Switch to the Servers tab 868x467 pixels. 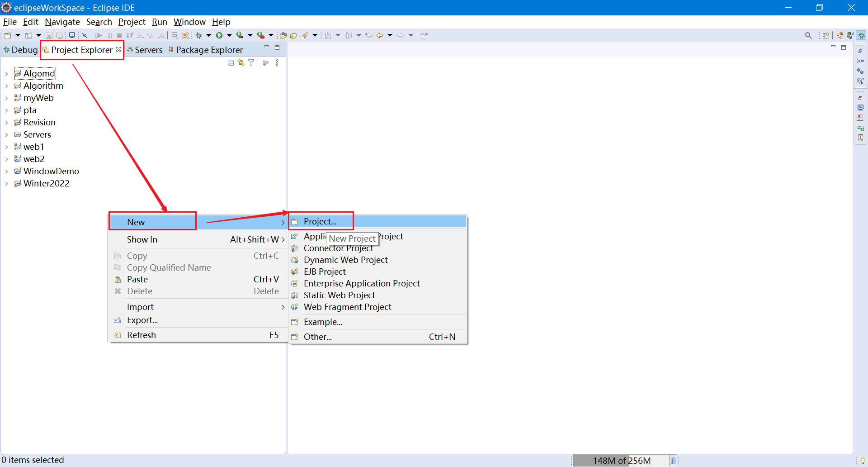(145, 50)
